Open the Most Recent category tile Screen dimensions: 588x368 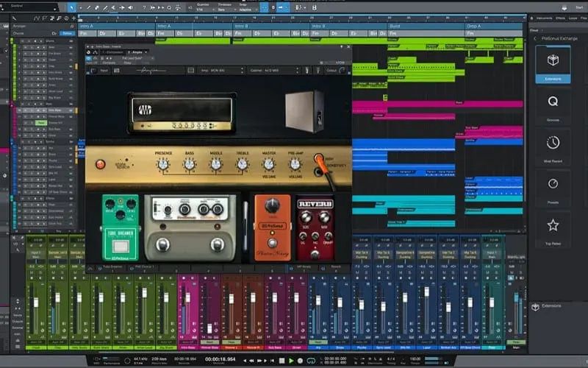[553, 147]
